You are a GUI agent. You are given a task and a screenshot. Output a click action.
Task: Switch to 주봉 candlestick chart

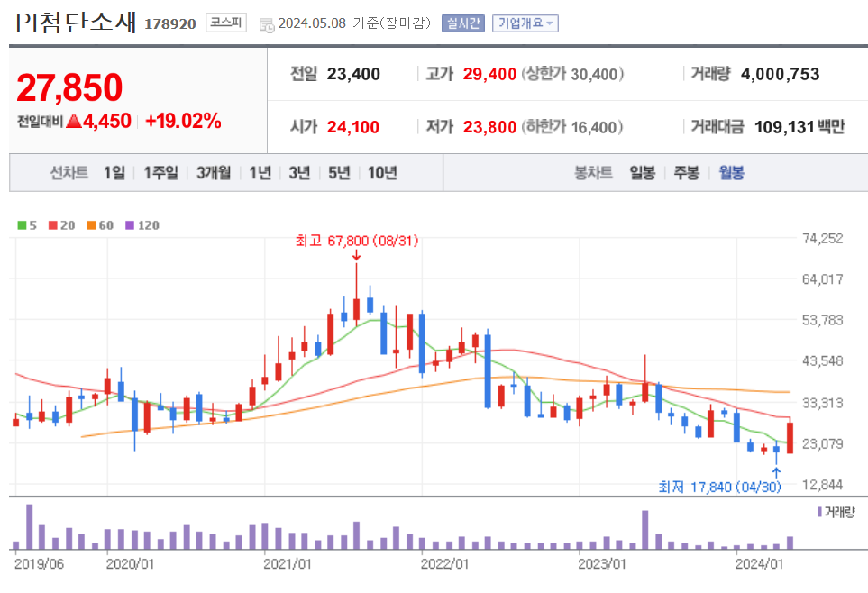[687, 173]
